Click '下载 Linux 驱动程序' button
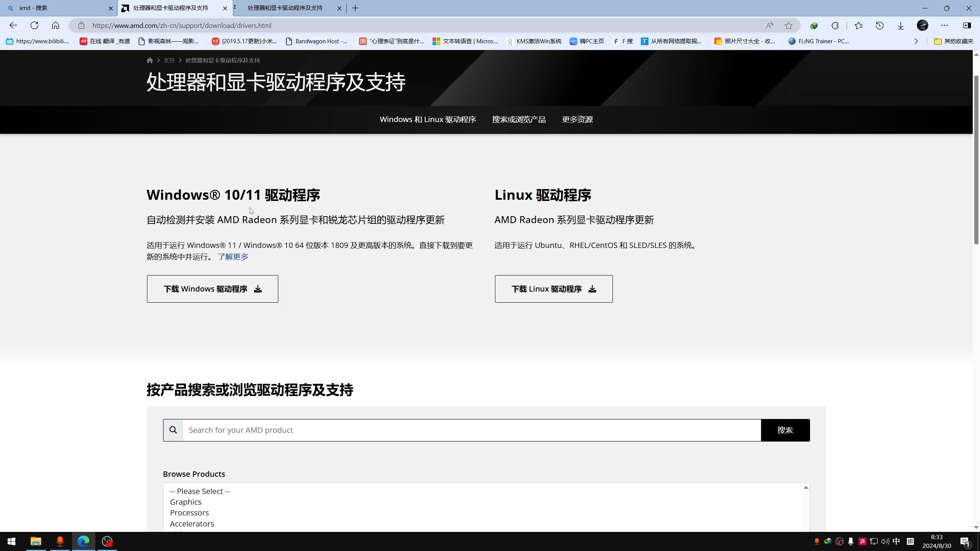This screenshot has width=980, height=551. (554, 289)
